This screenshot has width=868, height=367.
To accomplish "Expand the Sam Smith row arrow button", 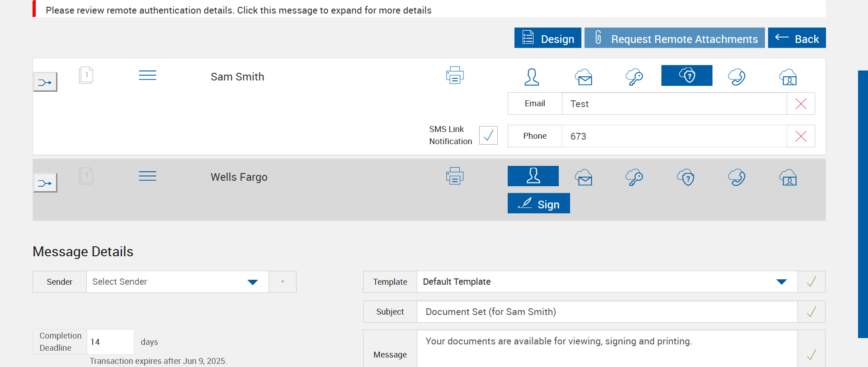I will pos(45,82).
